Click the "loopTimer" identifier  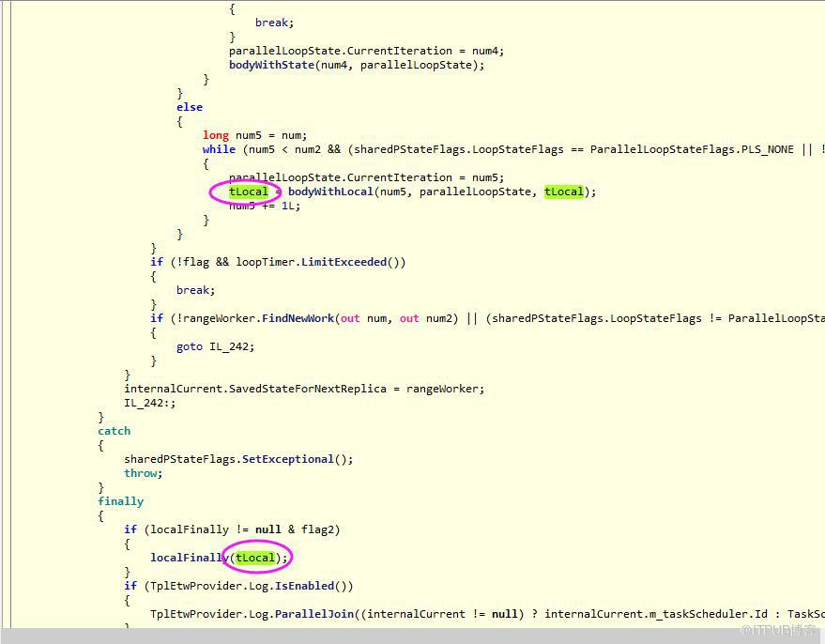[266, 262]
